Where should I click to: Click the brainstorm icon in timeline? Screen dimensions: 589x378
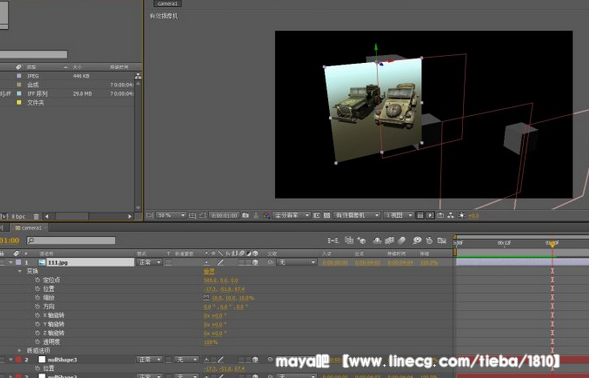click(x=417, y=240)
